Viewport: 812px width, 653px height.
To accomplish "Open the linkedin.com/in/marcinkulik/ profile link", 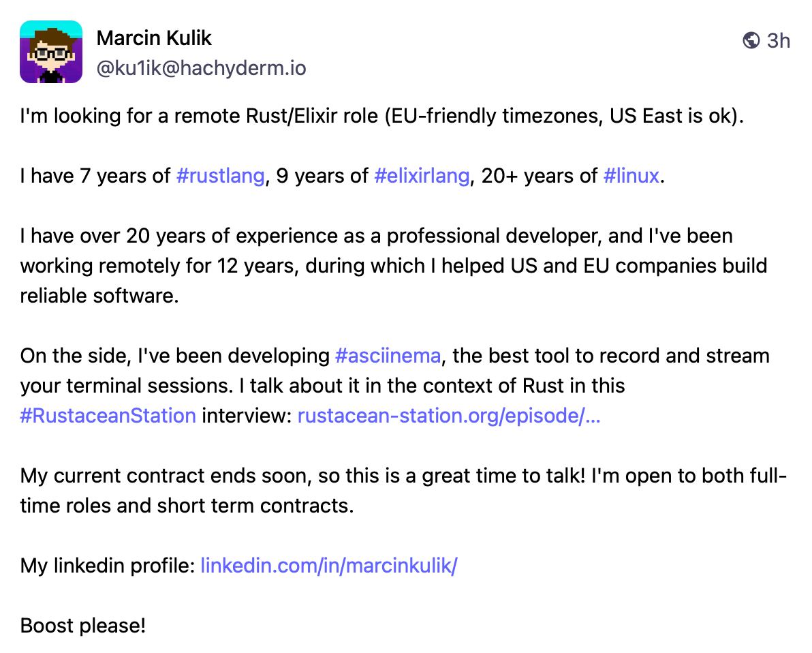I will click(328, 566).
